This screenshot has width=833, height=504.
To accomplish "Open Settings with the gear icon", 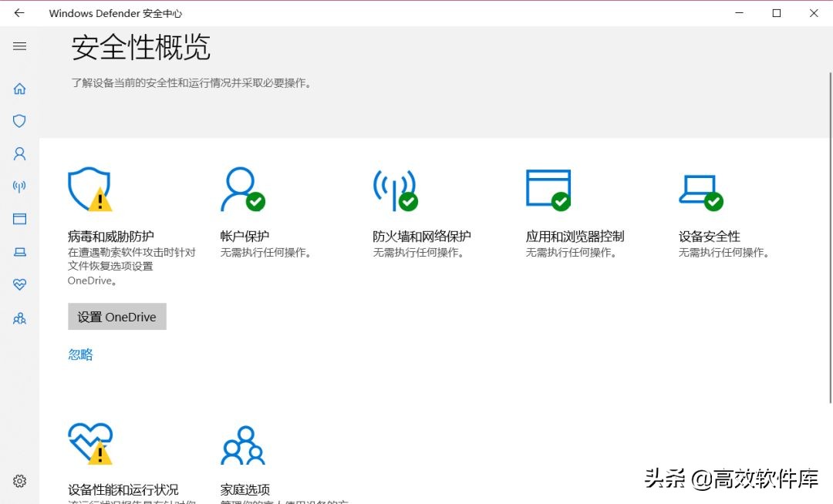I will coord(20,480).
